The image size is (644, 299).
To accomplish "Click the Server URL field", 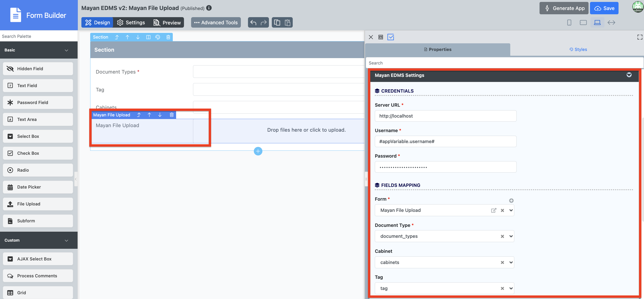I will (446, 116).
